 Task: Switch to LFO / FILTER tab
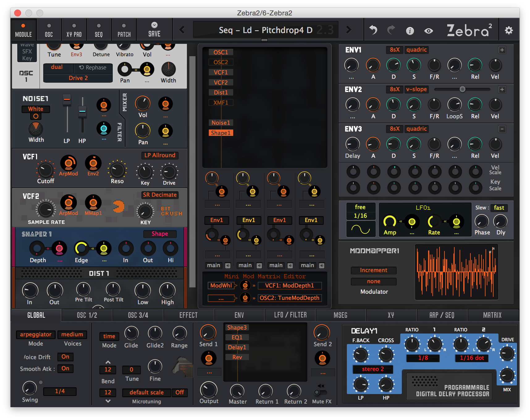[x=290, y=315]
